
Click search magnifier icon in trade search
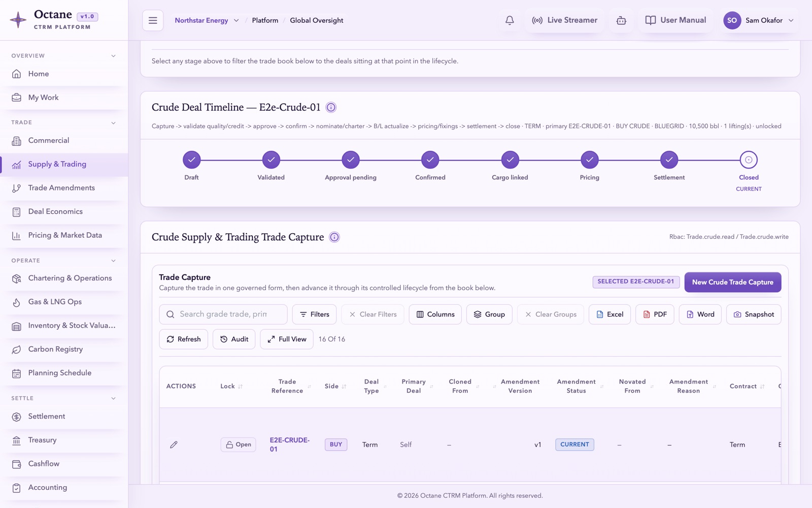171,314
